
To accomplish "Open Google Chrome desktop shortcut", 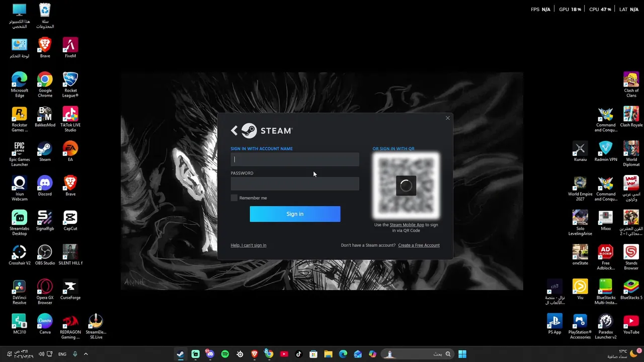I will point(45,84).
